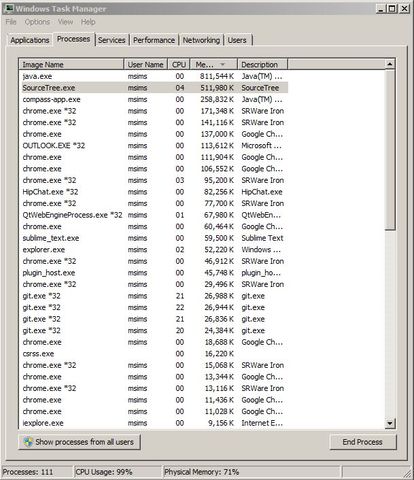The image size is (414, 480).
Task: Click Show processes from all users
Action: coord(79,442)
